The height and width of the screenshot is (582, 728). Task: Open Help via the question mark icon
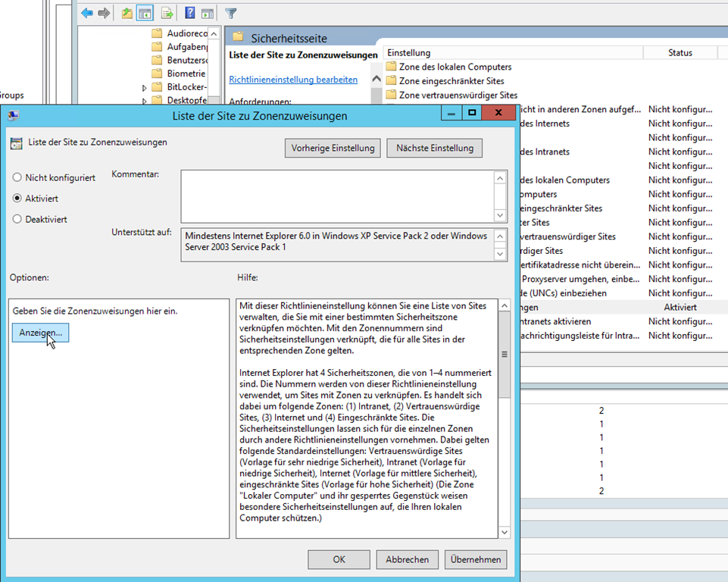[x=189, y=13]
